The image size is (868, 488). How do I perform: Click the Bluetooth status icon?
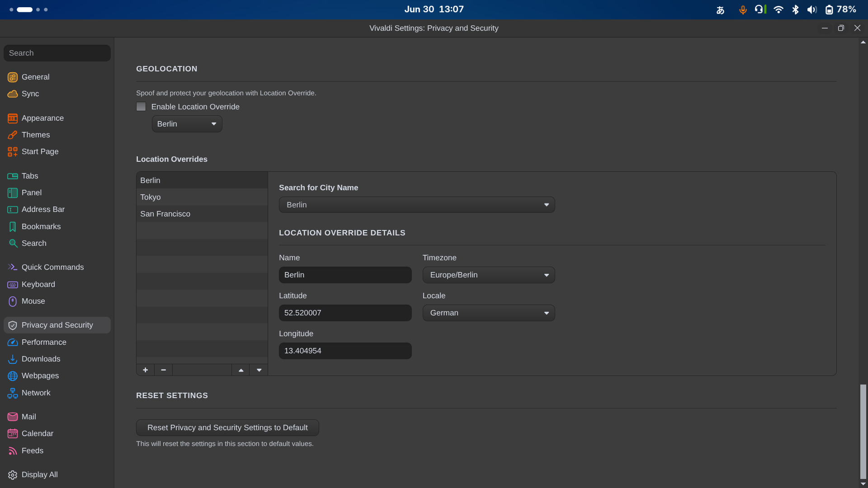(796, 9)
